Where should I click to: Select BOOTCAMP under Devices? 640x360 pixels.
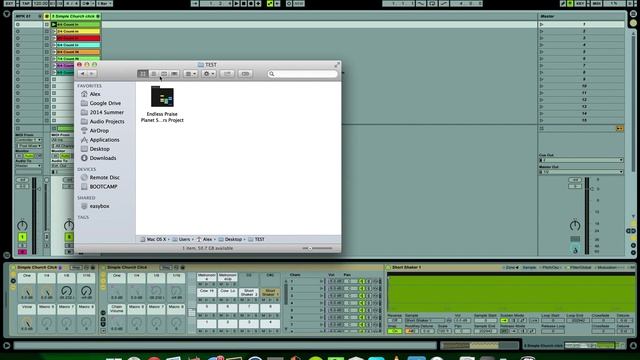[x=103, y=187]
